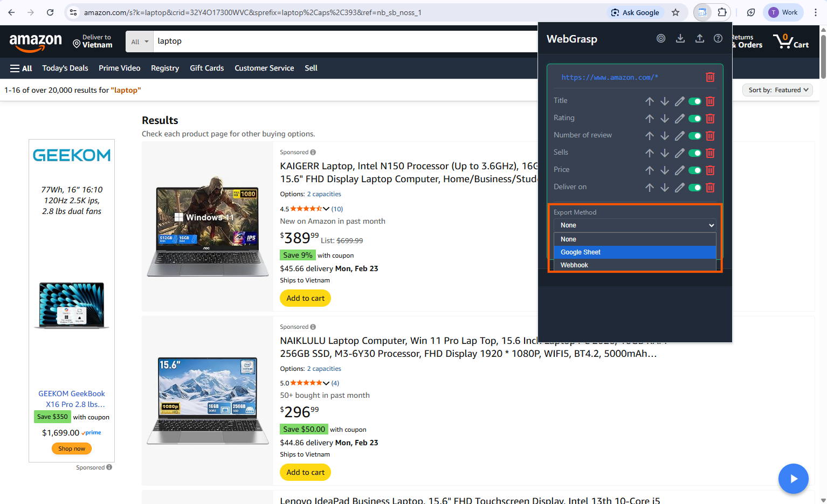Screen dimensions: 827x504
Task: Open WebGrasp help via question mark icon
Action: coord(718,38)
